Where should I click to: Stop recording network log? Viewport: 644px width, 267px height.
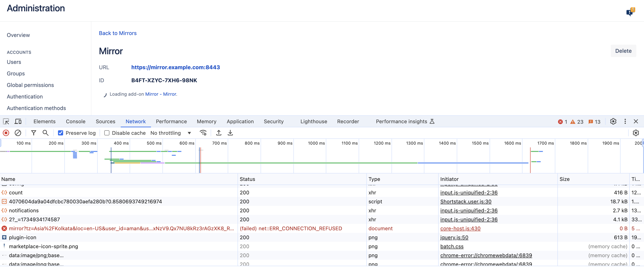click(x=6, y=133)
